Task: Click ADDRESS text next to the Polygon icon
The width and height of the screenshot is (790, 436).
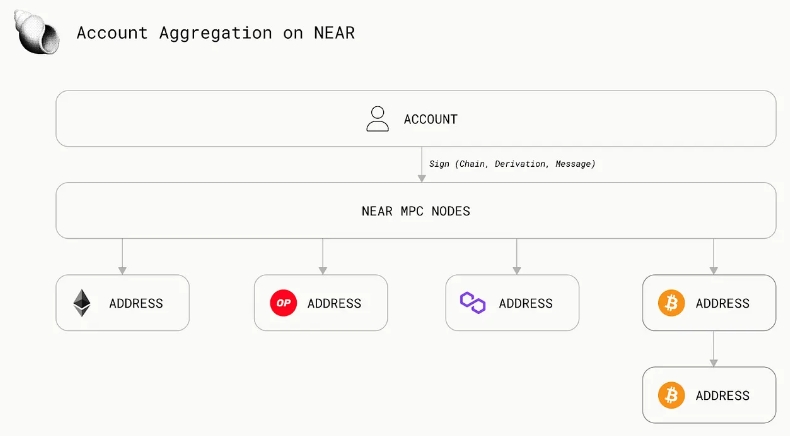Action: pos(525,303)
